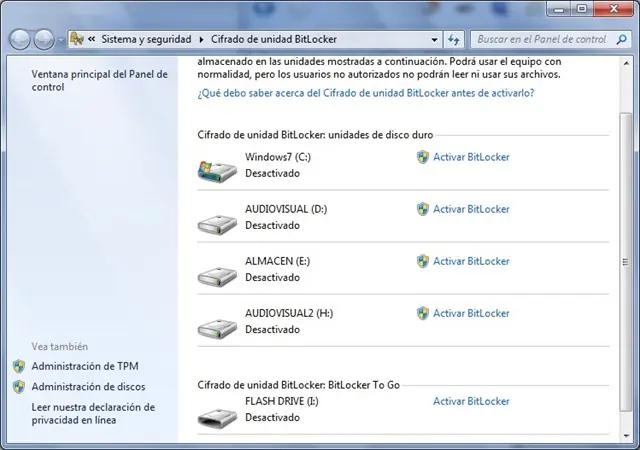Click the search magnifier icon

point(622,40)
